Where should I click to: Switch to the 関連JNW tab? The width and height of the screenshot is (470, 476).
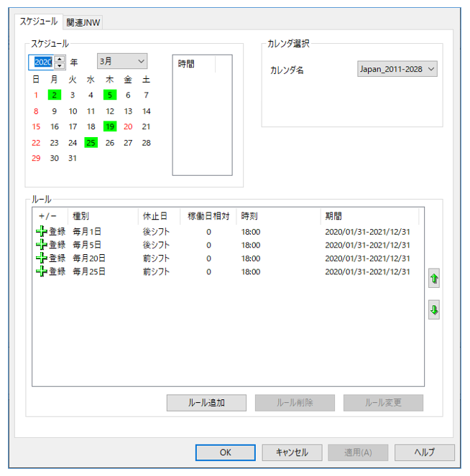pyautogui.click(x=83, y=22)
